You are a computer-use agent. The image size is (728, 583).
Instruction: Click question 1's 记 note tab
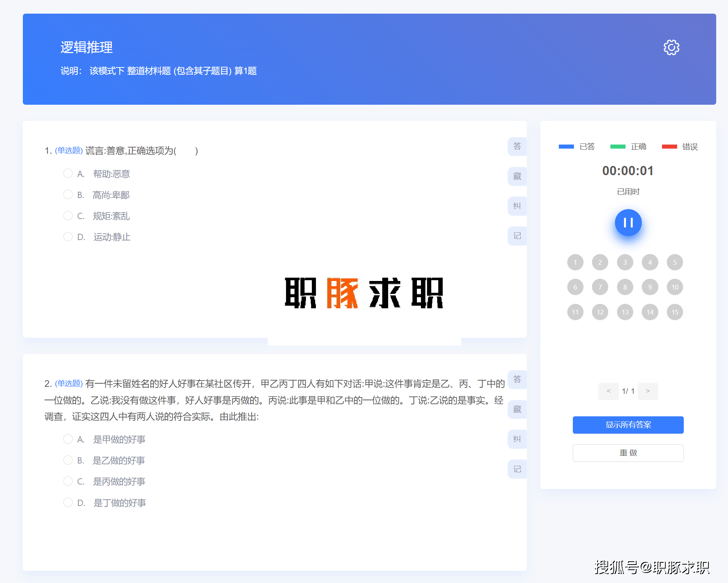(x=517, y=236)
